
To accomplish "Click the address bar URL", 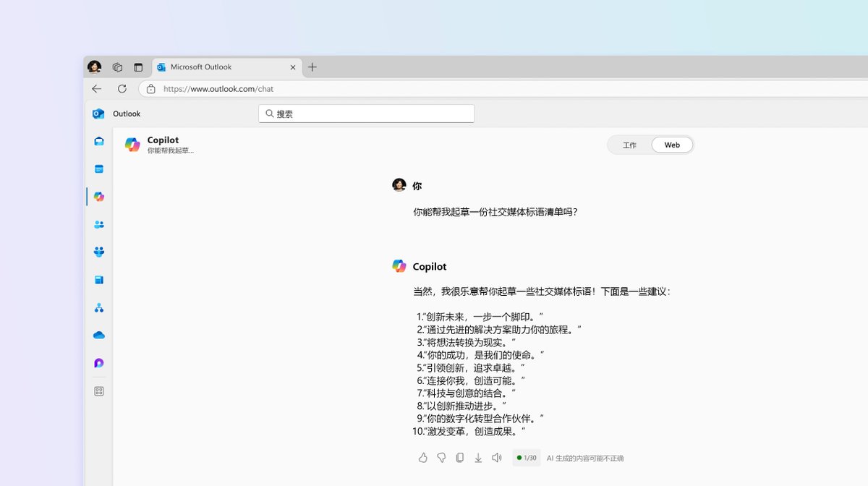I will [218, 89].
